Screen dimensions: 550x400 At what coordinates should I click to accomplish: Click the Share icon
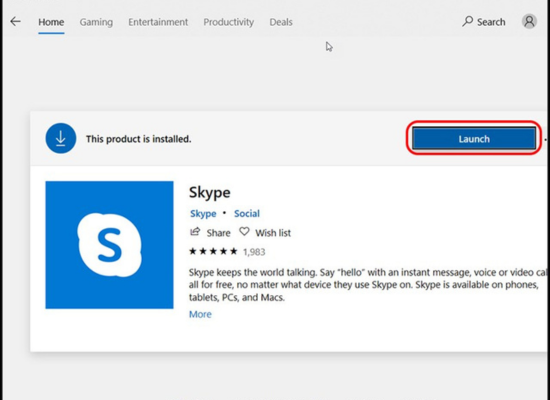pos(195,232)
